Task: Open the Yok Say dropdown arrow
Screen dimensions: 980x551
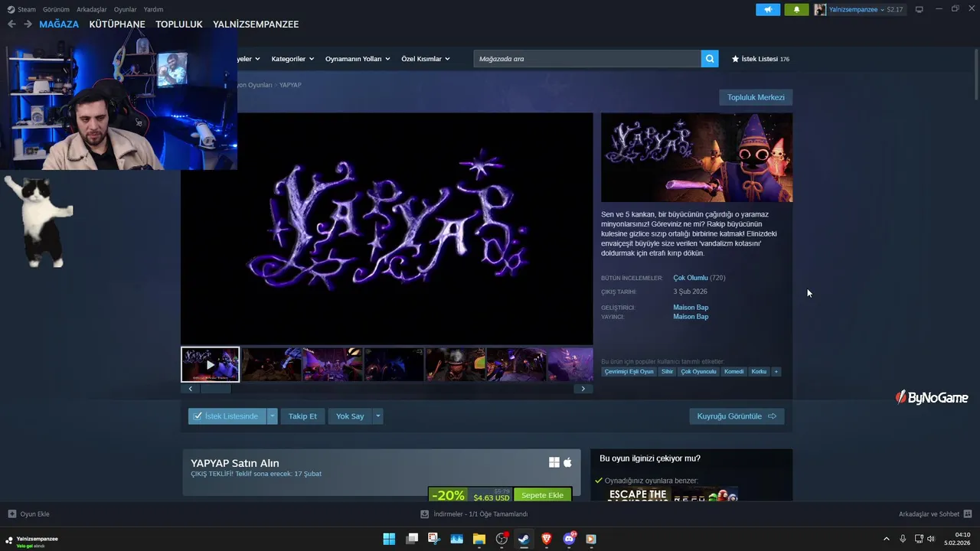Action: click(377, 416)
